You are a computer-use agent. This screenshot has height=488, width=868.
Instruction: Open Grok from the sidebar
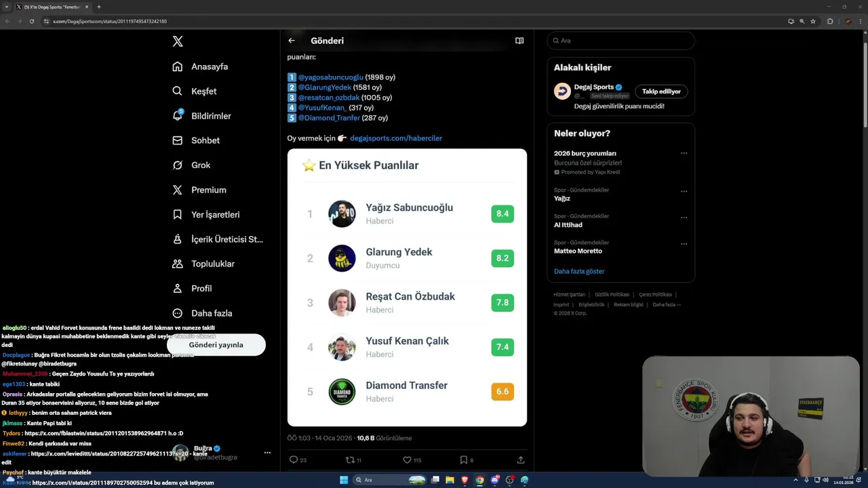(x=191, y=165)
